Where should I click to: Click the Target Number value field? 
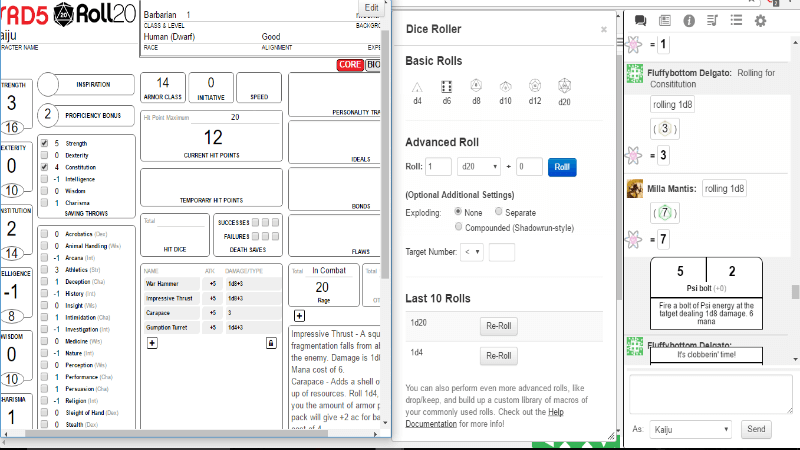tap(502, 252)
